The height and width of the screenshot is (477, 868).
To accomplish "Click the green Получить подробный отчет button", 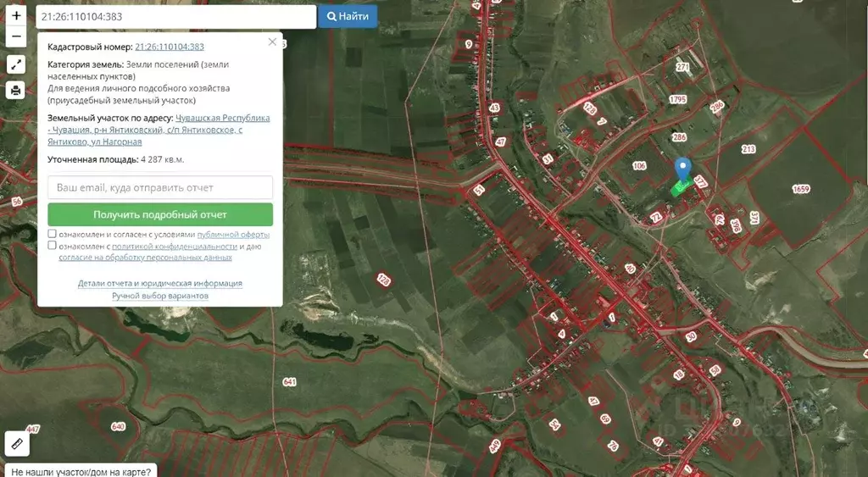I will 160,214.
